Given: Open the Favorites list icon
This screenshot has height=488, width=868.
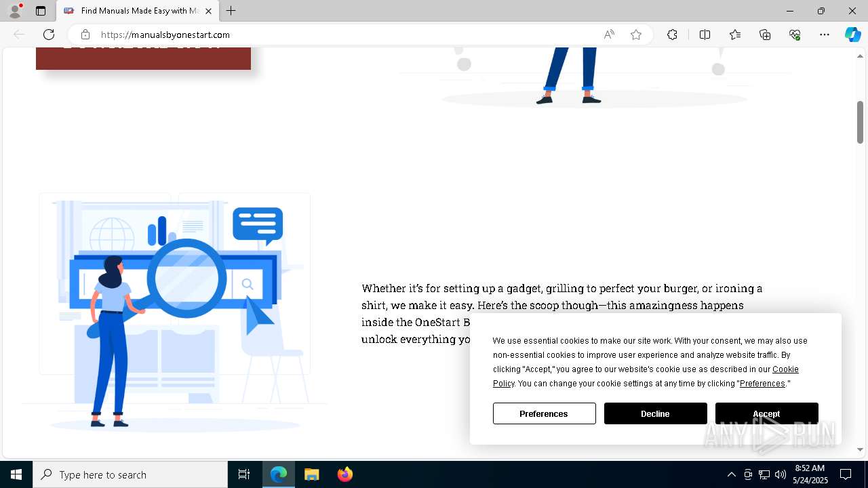Looking at the screenshot, I should [x=735, y=35].
